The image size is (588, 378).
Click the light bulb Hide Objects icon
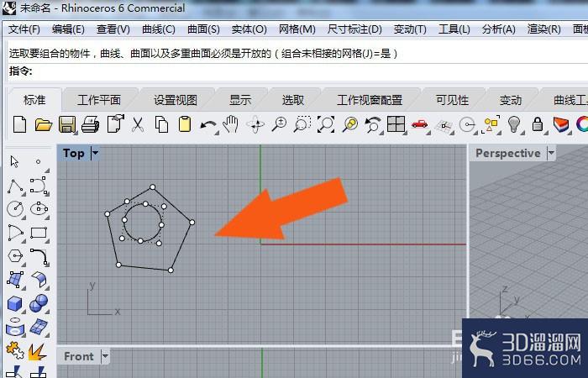pos(514,124)
